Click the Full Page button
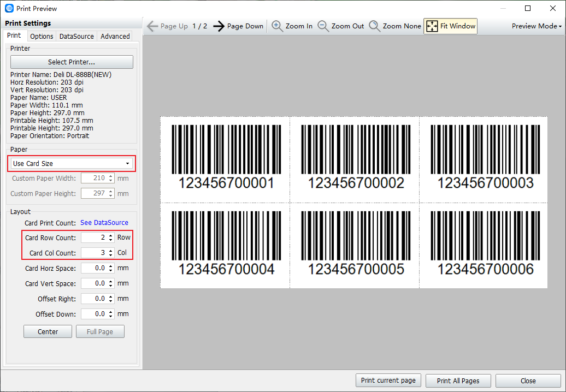Image resolution: width=566 pixels, height=392 pixels. tap(100, 332)
